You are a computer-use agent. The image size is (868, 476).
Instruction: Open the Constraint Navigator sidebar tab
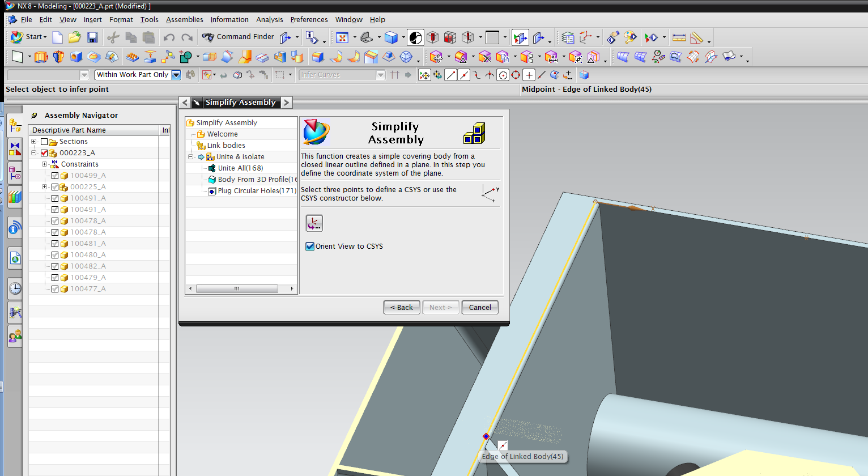tap(15, 150)
